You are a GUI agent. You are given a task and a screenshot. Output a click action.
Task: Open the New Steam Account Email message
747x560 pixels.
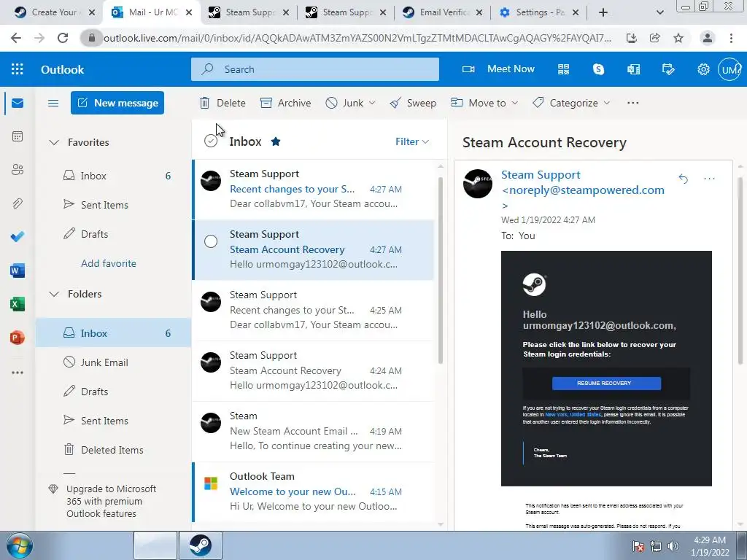pos(314,431)
